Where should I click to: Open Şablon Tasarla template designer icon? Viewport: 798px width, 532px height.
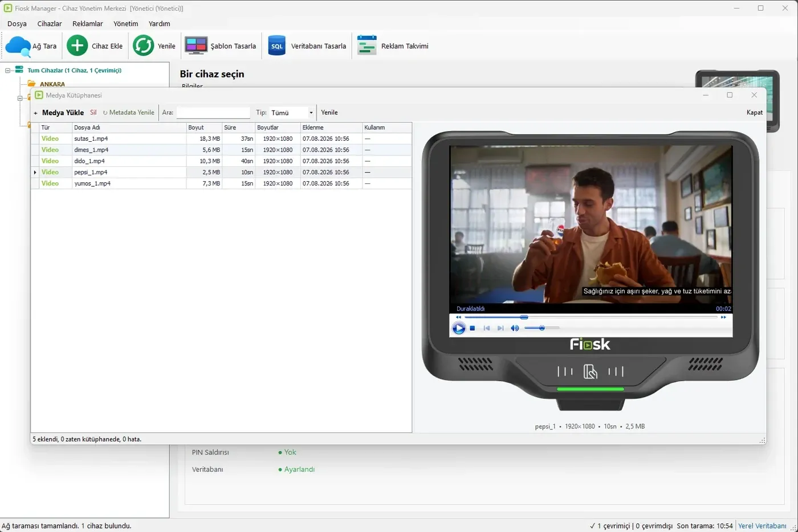tap(196, 46)
